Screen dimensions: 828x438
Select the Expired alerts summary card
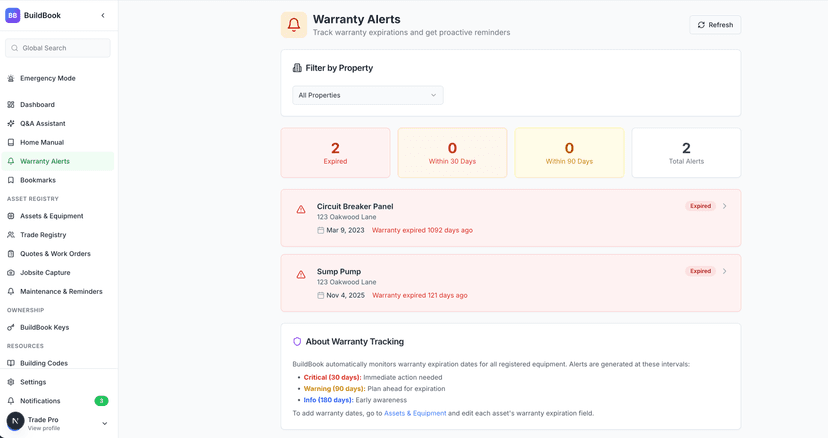(x=335, y=153)
